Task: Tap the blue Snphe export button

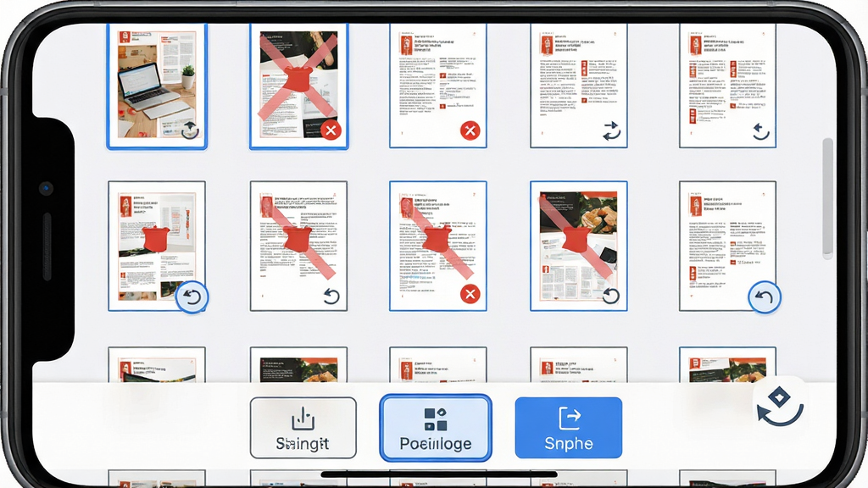Action: click(569, 428)
